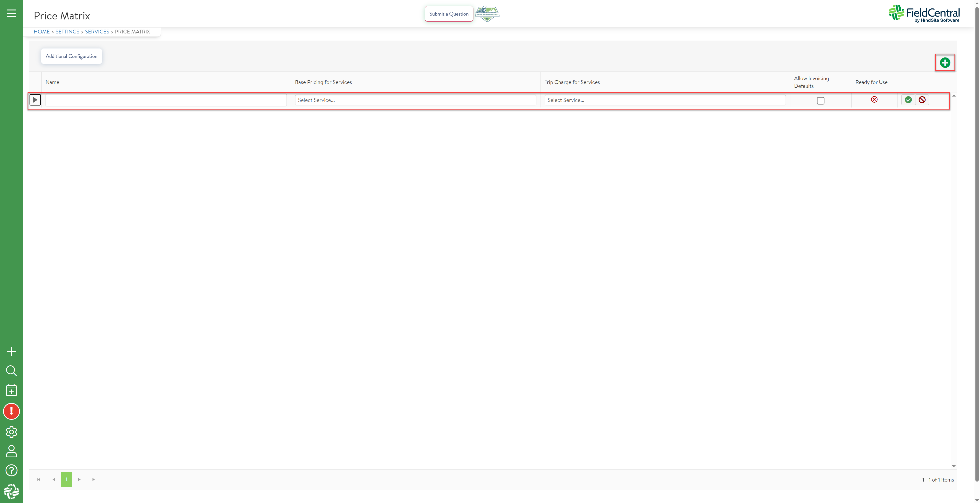Open Trip Charge Select Service dropdown
The image size is (980, 503).
(x=665, y=100)
